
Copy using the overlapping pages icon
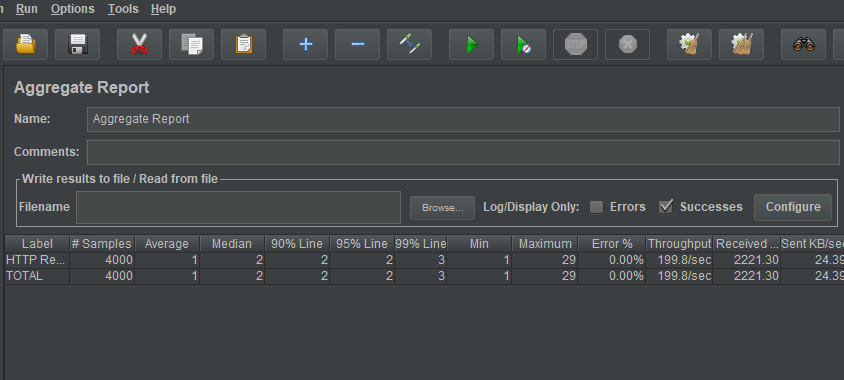191,44
